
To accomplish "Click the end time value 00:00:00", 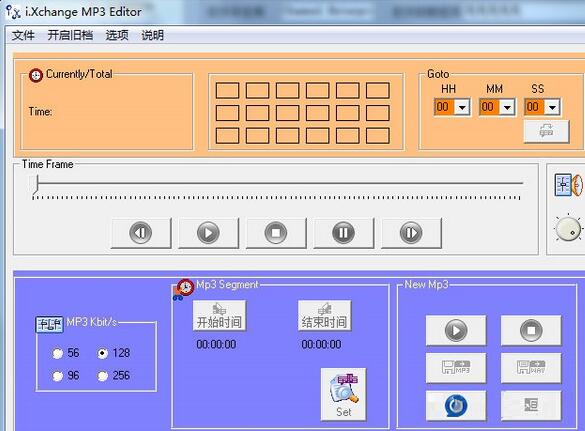I will point(321,344).
